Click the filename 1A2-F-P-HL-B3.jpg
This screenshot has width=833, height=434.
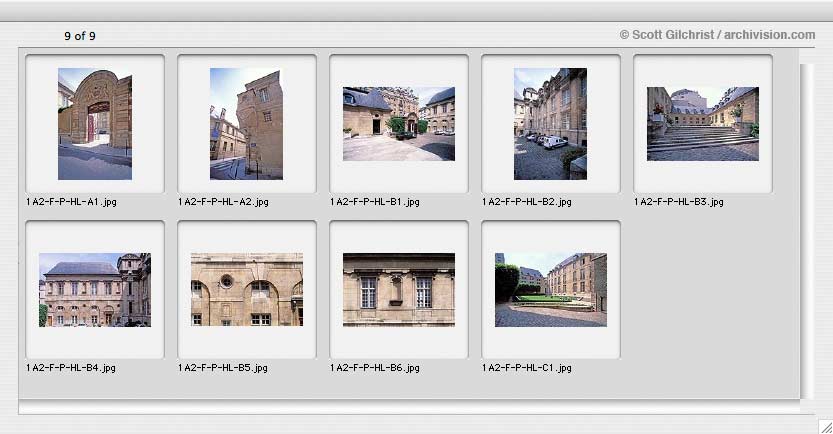point(678,202)
